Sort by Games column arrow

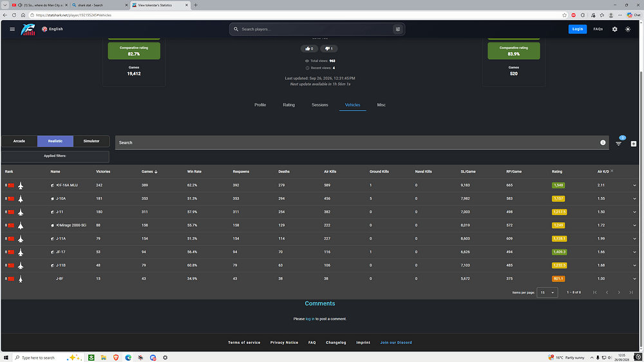click(x=156, y=172)
